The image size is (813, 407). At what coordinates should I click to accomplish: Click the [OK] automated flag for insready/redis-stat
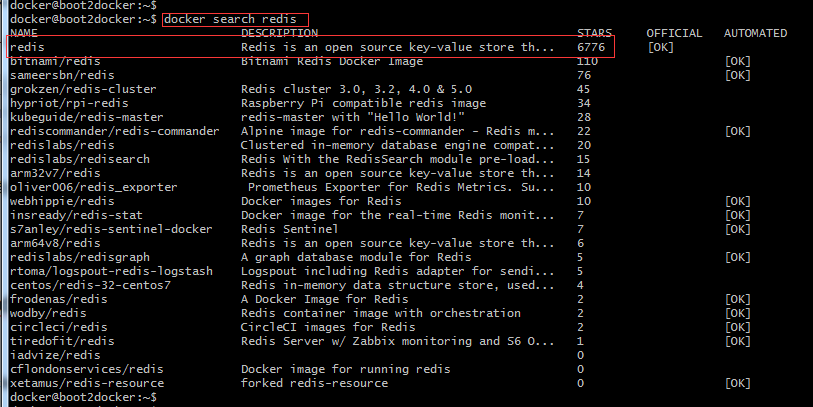[x=737, y=215]
